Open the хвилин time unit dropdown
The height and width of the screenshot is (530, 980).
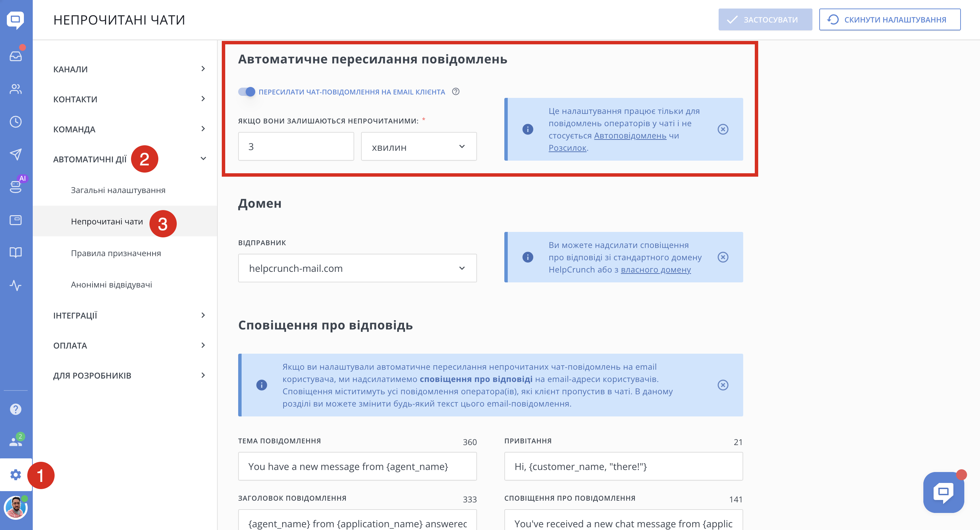[418, 147]
